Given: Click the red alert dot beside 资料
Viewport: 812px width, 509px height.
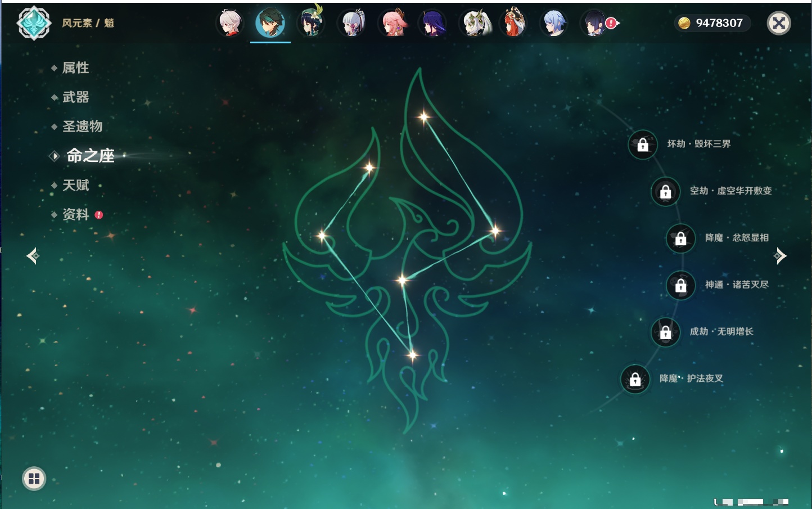Looking at the screenshot, I should pos(99,215).
